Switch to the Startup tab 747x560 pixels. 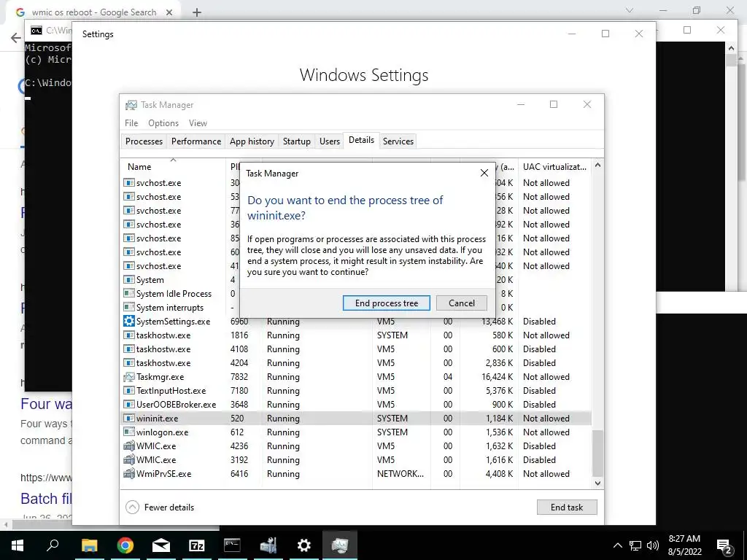[296, 141]
